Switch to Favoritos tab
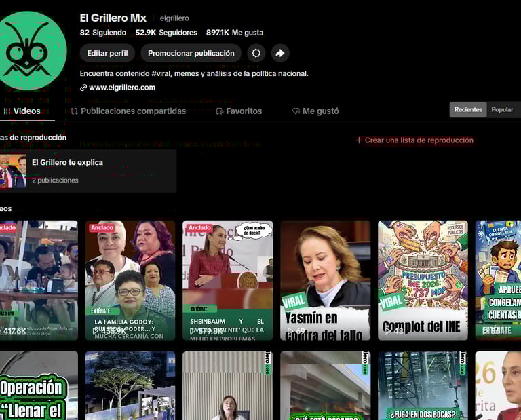521x420 pixels. tap(239, 111)
